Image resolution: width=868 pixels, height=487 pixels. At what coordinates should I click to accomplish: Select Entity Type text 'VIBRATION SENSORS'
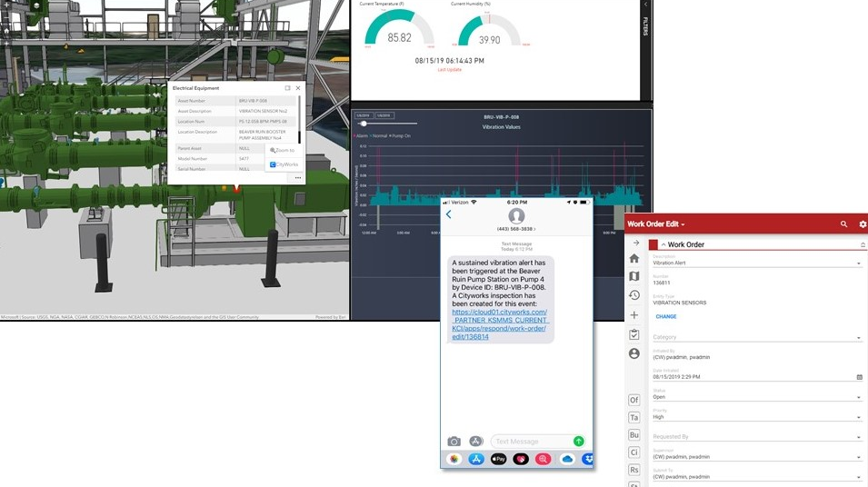(x=679, y=303)
